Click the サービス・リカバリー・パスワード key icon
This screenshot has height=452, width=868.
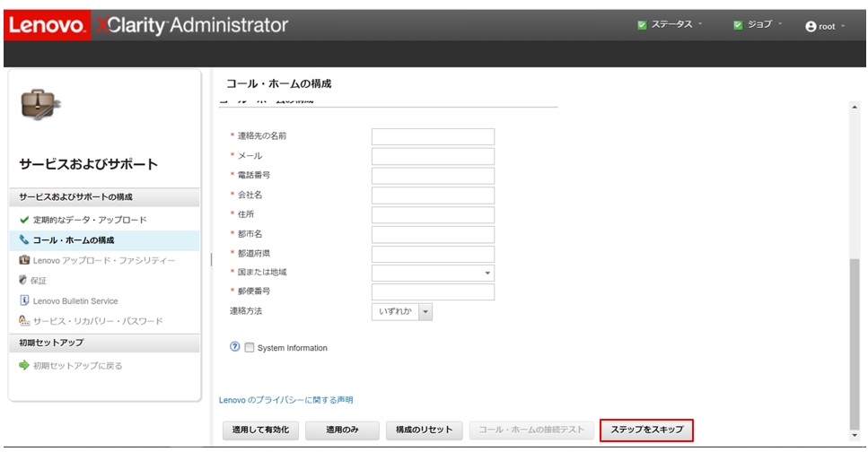(24, 321)
